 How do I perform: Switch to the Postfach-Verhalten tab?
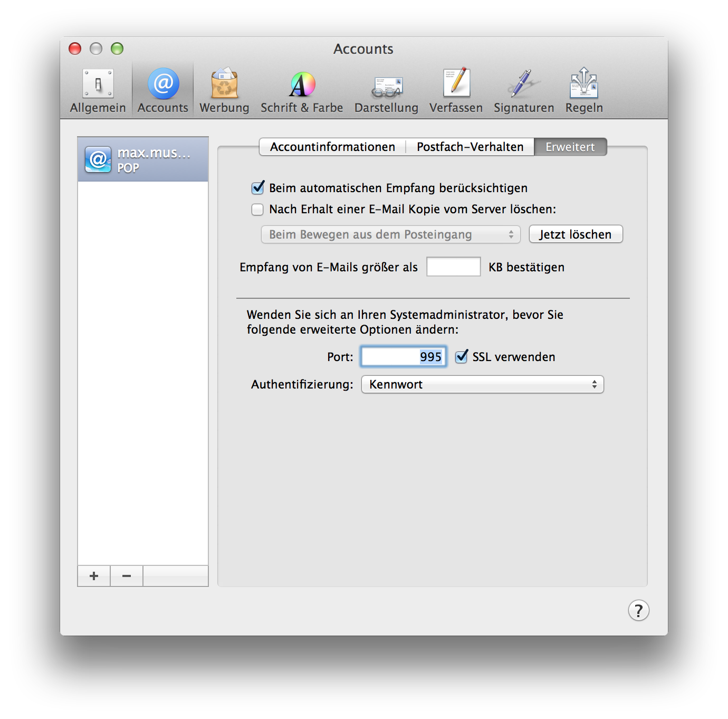point(470,147)
